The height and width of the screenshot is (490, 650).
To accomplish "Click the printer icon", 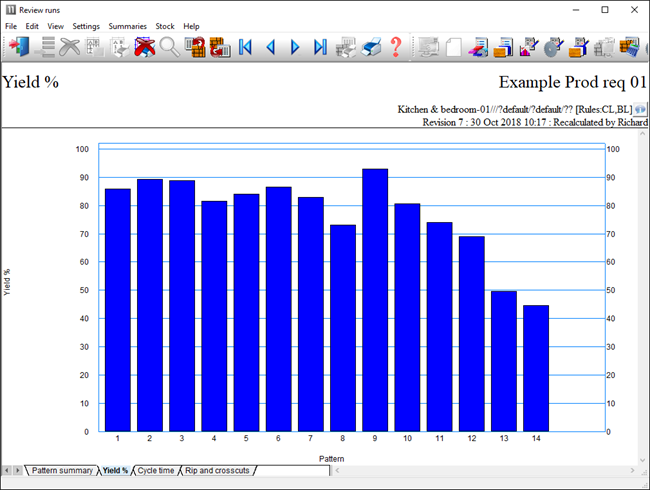I will (371, 46).
